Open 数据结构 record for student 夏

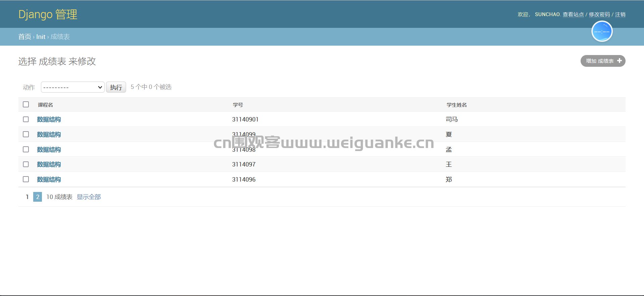click(x=49, y=135)
